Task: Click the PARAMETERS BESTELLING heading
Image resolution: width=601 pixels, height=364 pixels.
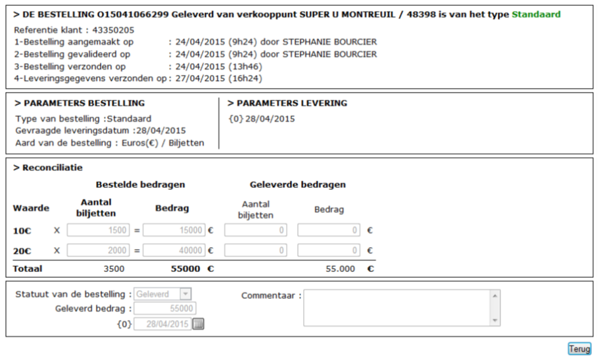Action: point(80,103)
